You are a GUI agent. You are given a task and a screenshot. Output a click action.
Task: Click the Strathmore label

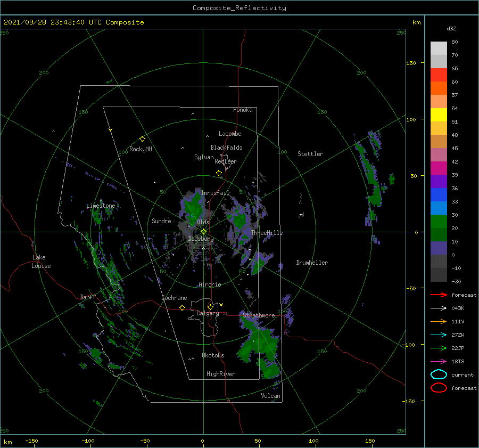259,315
